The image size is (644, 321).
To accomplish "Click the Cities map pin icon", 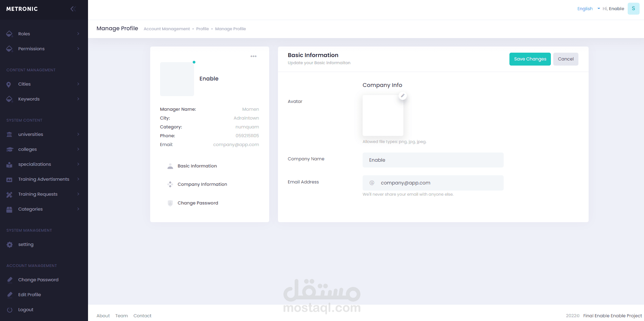I will pyautogui.click(x=9, y=84).
